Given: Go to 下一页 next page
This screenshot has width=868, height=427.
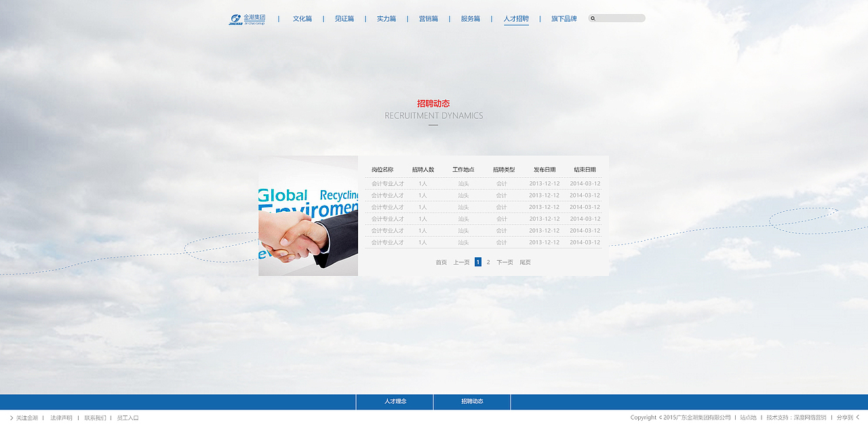Looking at the screenshot, I should point(505,262).
